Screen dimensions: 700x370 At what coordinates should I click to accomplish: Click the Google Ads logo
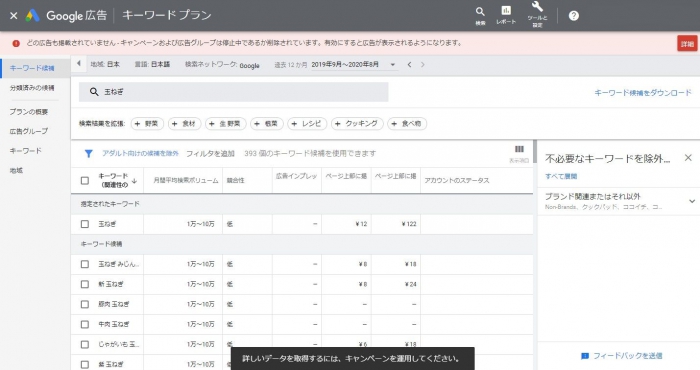point(33,16)
